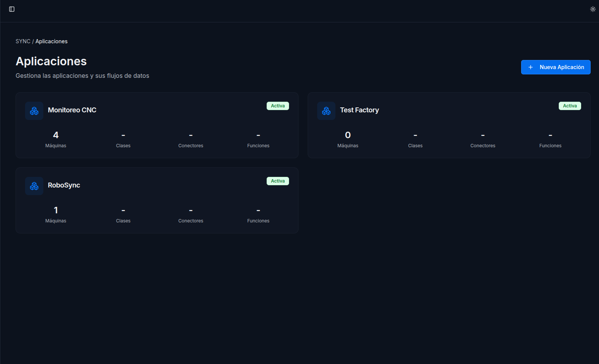Viewport: 599px width, 364px height.
Task: Click Activa badge on Monitoreo CNC
Action: [278, 106]
